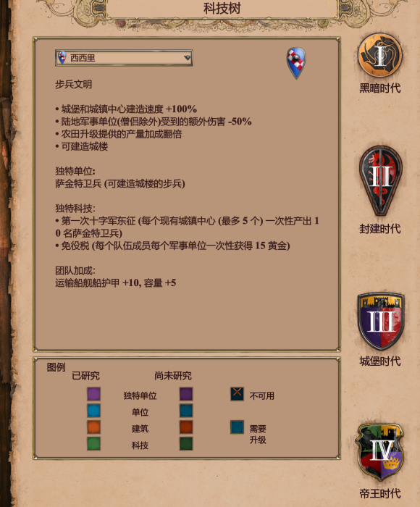This screenshot has height=507, width=420.
Task: Select the unresearched building dark orange swatch
Action: pos(186,427)
